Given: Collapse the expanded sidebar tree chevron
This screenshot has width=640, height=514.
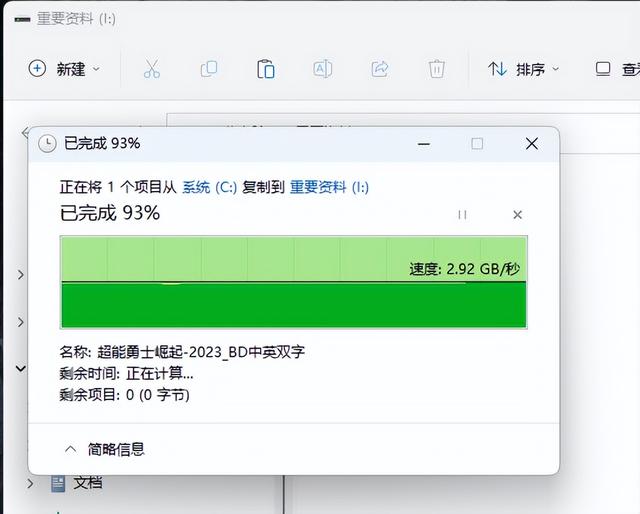Looking at the screenshot, I should click(20, 368).
